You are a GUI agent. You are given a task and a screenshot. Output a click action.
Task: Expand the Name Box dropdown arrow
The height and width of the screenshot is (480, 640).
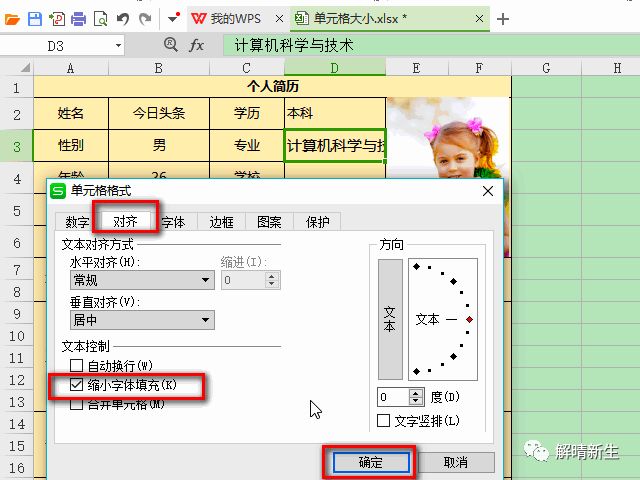(119, 45)
